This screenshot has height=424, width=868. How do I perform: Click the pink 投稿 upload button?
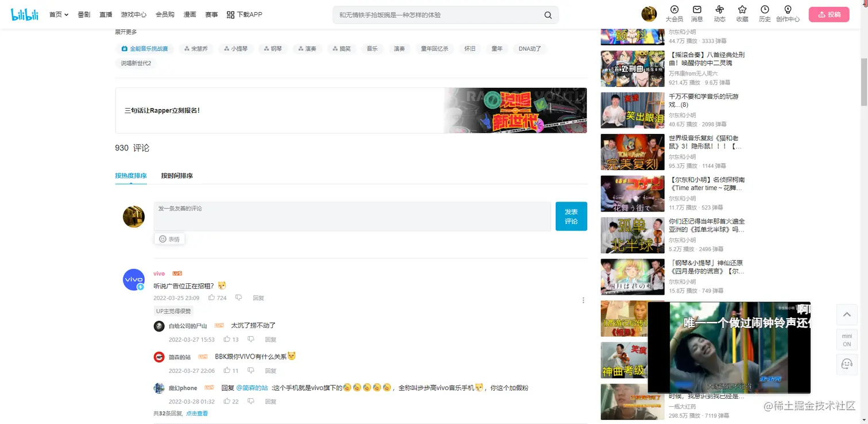[828, 14]
